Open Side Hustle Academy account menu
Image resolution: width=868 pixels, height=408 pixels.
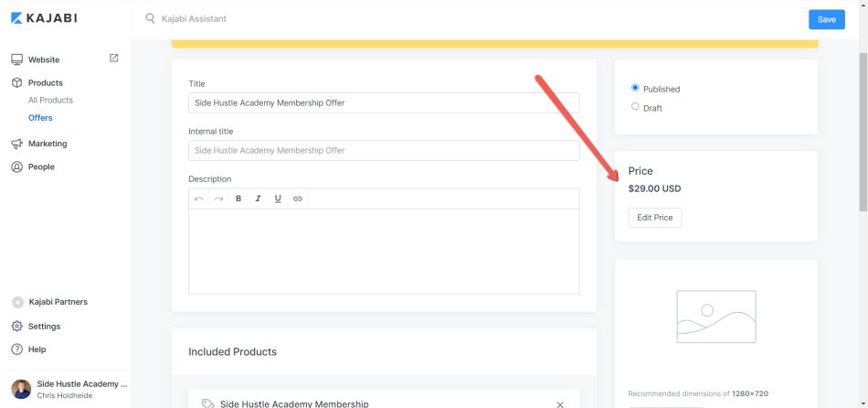tap(65, 389)
